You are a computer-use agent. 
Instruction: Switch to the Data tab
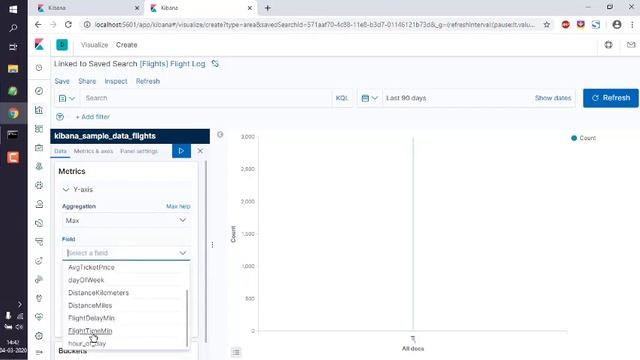(60, 151)
